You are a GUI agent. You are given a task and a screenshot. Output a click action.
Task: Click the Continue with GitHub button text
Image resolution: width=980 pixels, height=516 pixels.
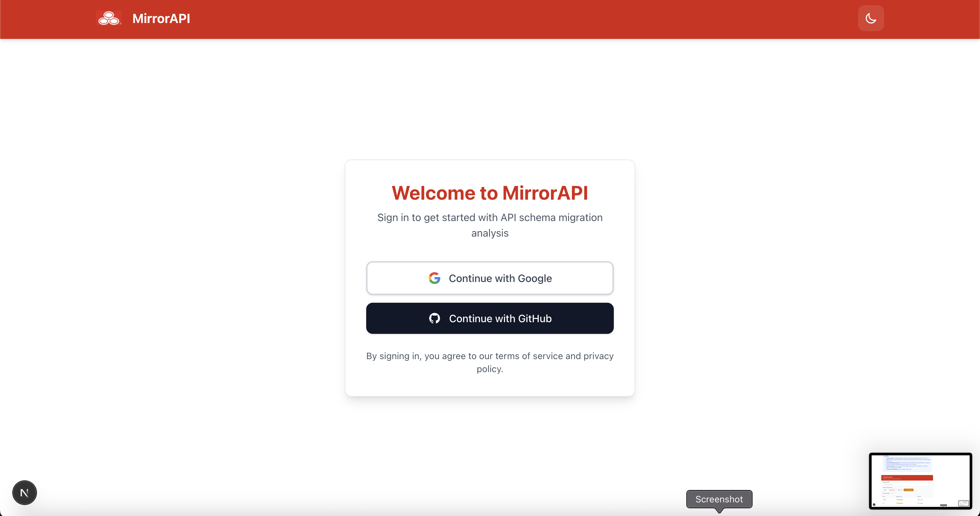pyautogui.click(x=500, y=319)
